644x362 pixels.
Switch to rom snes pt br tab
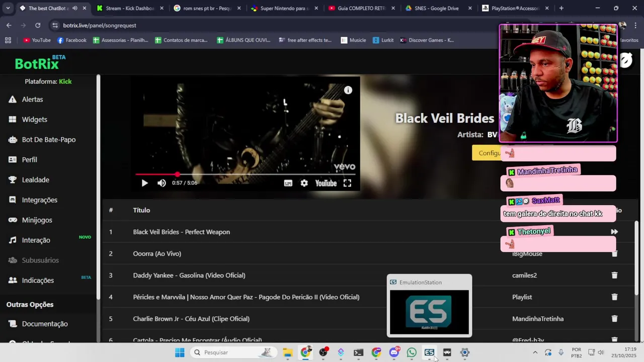point(206,8)
